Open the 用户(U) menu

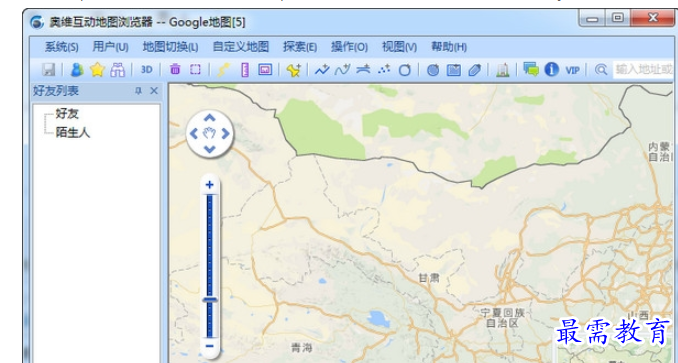(110, 47)
